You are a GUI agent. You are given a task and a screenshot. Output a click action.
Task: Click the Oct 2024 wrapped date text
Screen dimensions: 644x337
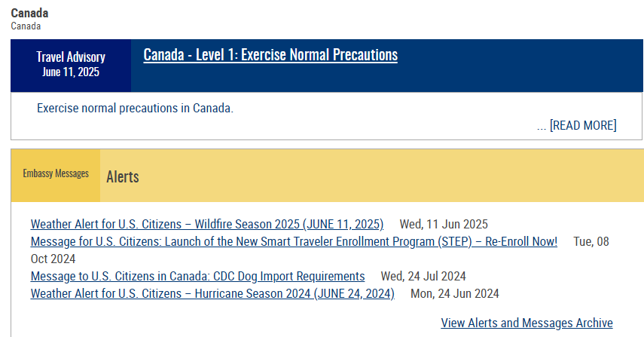pyautogui.click(x=53, y=259)
